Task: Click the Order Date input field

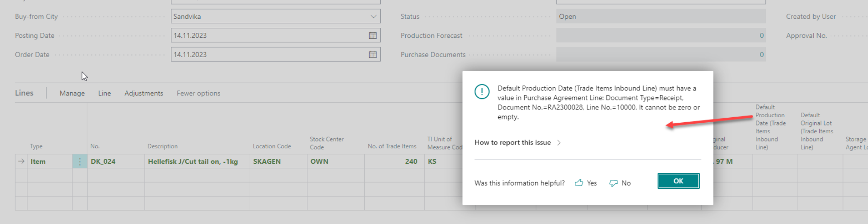Action: (269, 55)
